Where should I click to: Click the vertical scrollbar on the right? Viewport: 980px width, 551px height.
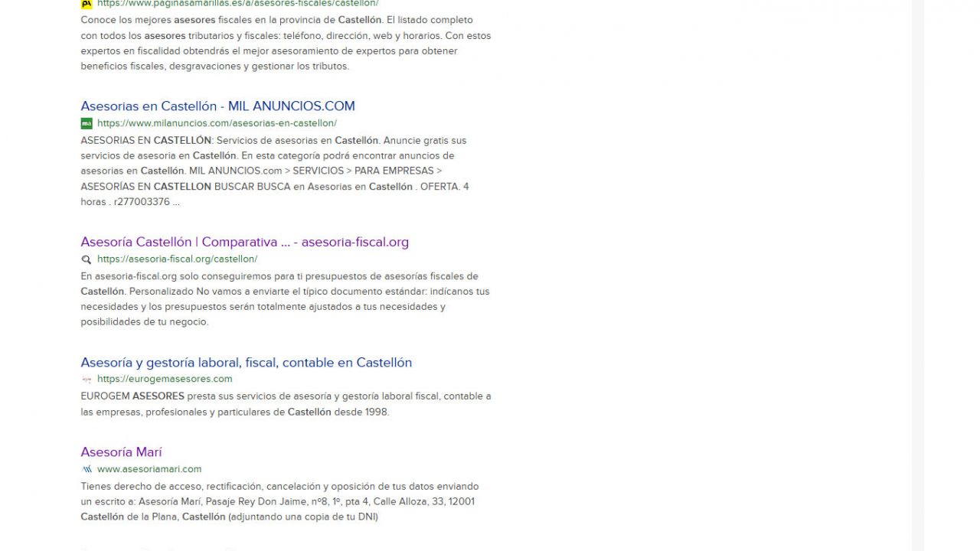pyautogui.click(x=917, y=275)
